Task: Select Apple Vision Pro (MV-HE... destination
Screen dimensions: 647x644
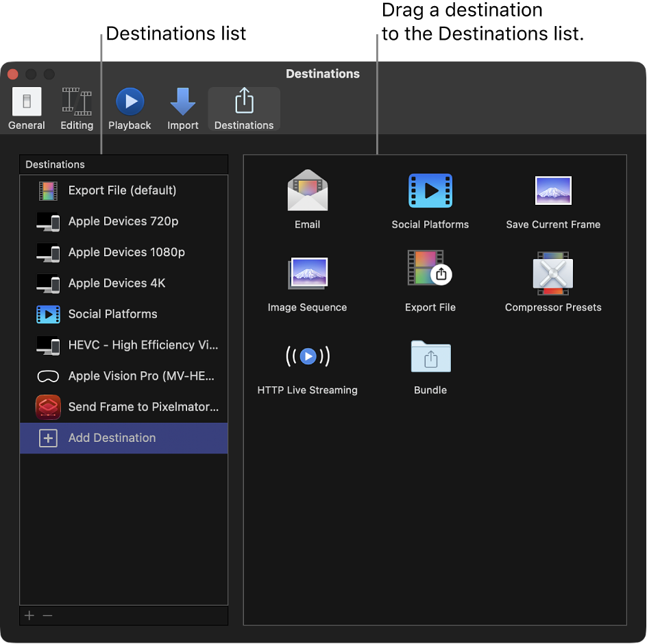Action: click(x=124, y=376)
